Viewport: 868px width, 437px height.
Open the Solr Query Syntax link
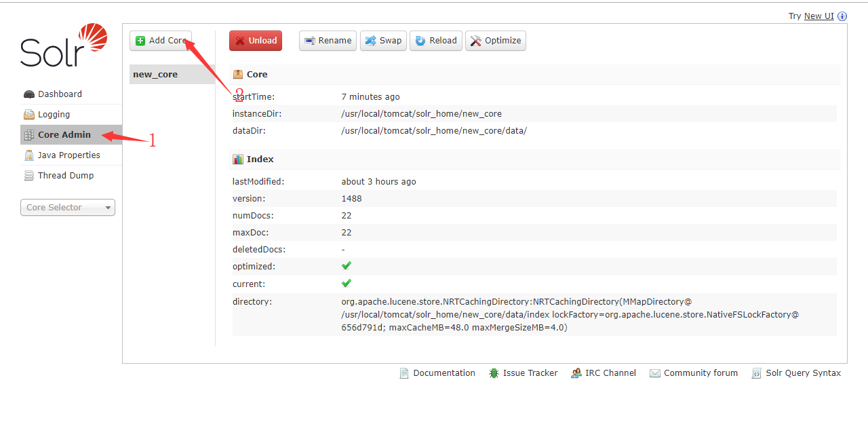point(804,373)
